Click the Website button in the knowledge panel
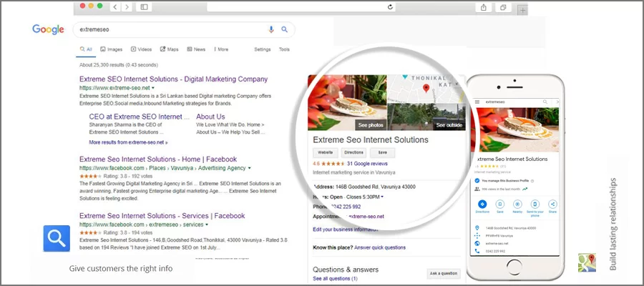This screenshot has height=286, width=644. coord(326,152)
